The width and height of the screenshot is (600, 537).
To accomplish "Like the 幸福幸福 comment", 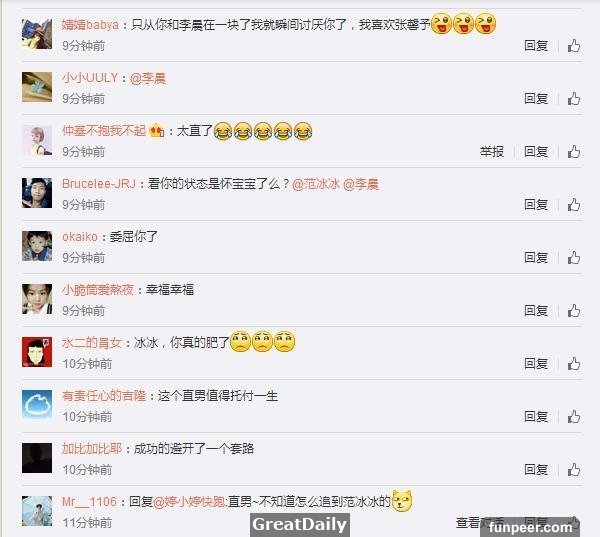I will pos(574,311).
